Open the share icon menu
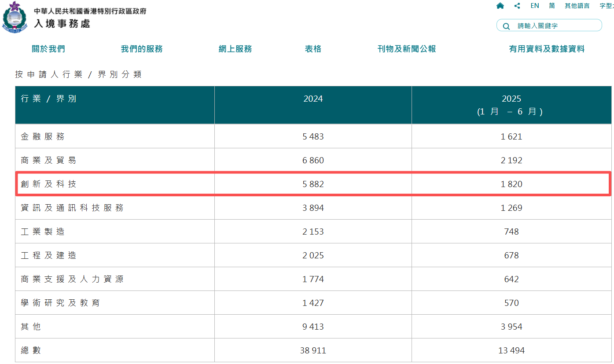 tap(517, 6)
